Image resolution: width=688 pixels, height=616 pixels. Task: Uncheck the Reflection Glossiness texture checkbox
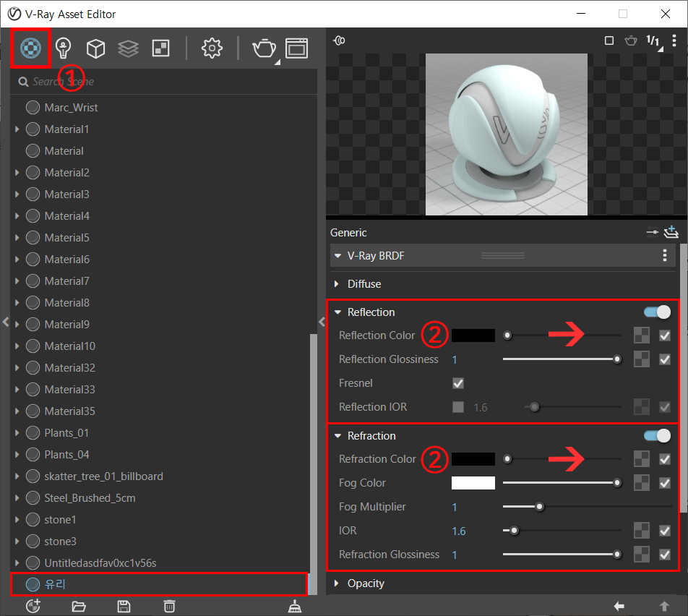[x=665, y=359]
